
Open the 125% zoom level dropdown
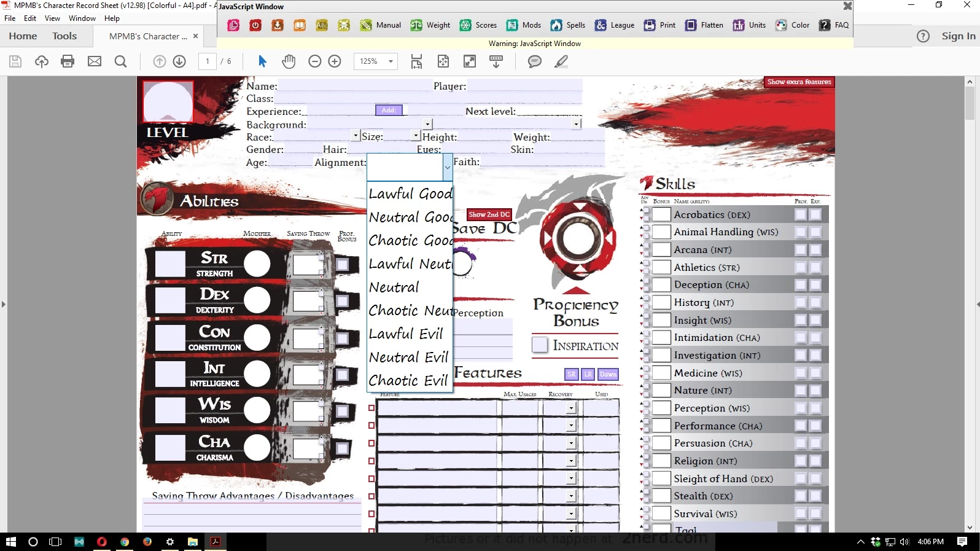click(x=391, y=61)
